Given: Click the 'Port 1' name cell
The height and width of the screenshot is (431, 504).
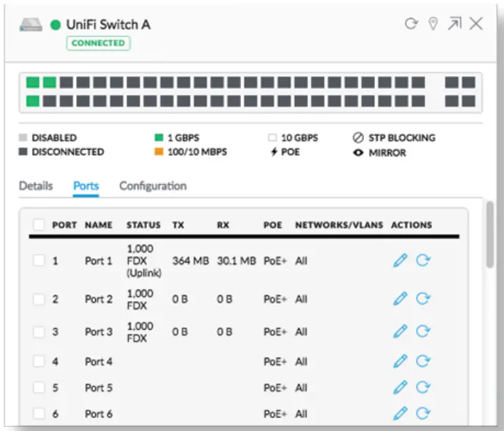Looking at the screenshot, I should tap(98, 260).
